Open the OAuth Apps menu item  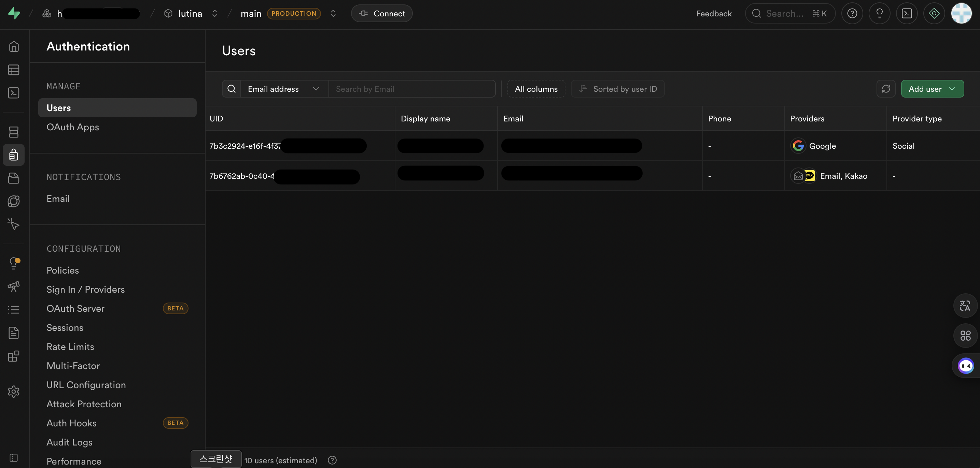(73, 127)
